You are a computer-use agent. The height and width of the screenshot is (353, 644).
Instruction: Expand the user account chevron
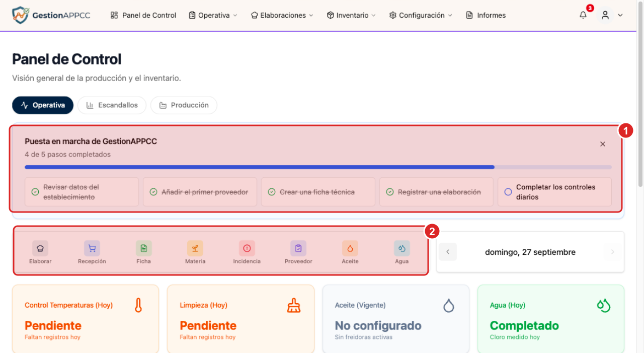click(620, 15)
